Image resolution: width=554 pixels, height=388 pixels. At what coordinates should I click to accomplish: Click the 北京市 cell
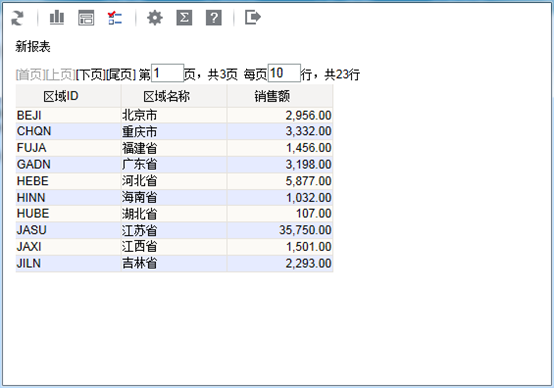174,115
